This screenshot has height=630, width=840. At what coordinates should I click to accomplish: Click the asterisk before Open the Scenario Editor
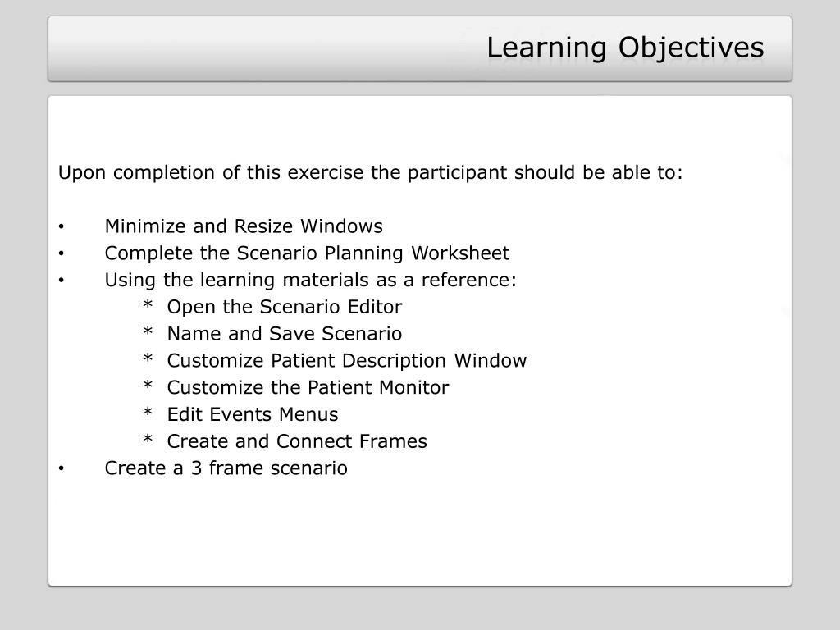148,305
